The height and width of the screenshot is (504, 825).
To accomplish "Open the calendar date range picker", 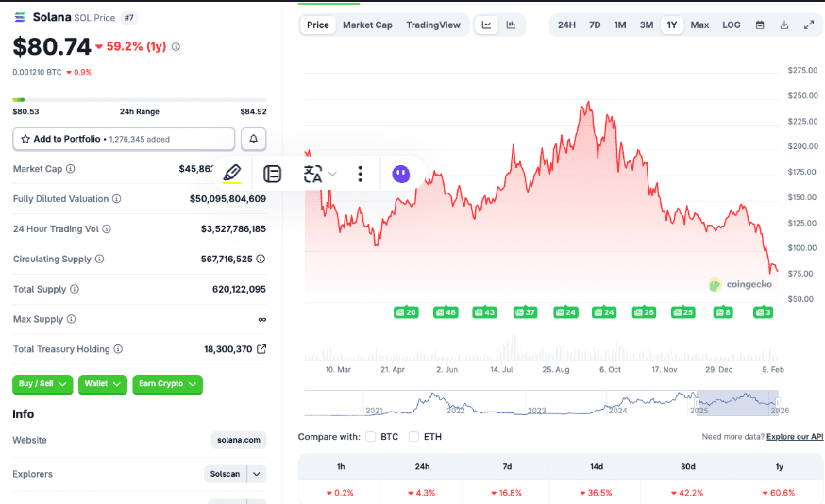I will [760, 25].
